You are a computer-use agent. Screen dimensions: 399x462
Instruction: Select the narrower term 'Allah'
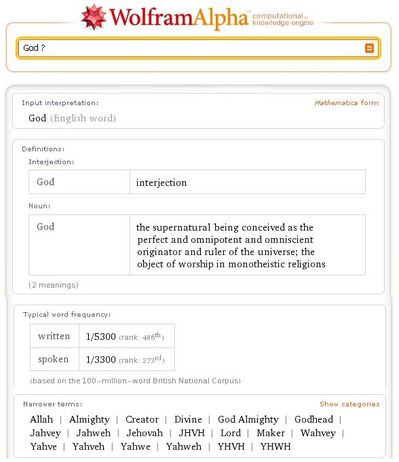41,419
